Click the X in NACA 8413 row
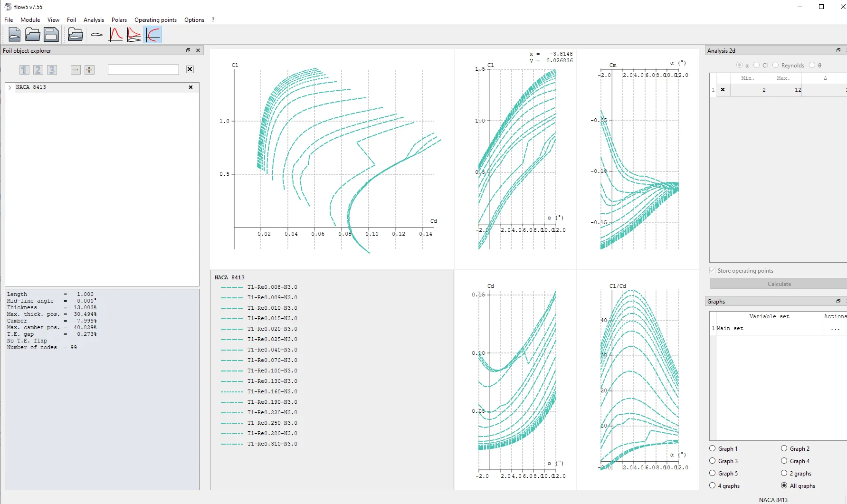847x504 pixels. point(191,87)
